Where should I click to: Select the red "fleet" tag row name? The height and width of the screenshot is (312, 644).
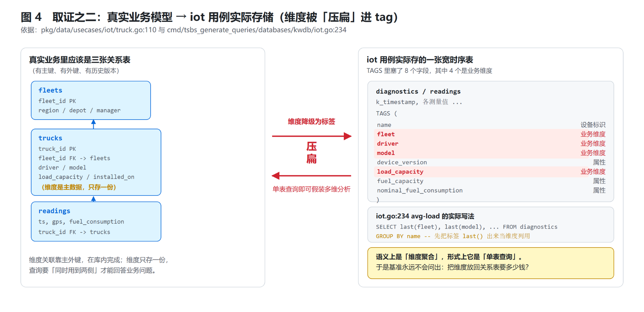click(x=386, y=134)
